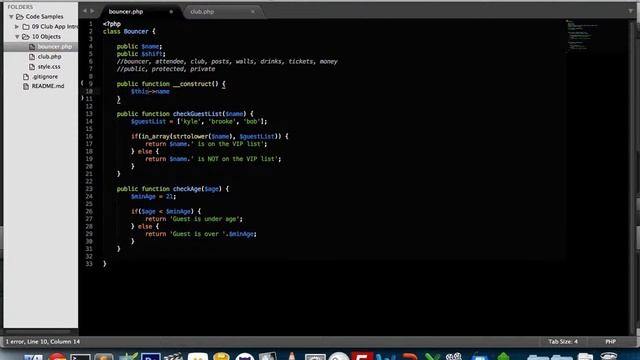640x360 pixels.
Task: Click the 09 Club App Intro folder icon
Action: 26,27
